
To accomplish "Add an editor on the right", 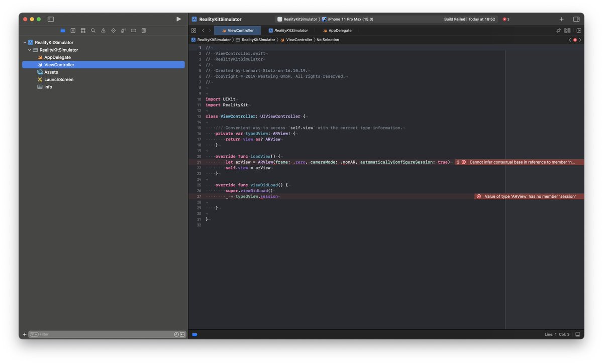I will tap(579, 31).
